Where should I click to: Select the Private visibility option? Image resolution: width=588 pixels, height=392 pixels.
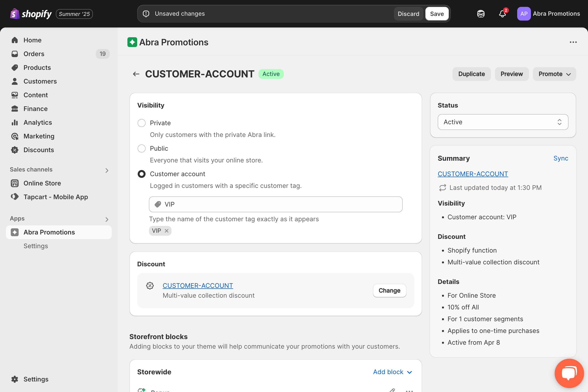142,123
